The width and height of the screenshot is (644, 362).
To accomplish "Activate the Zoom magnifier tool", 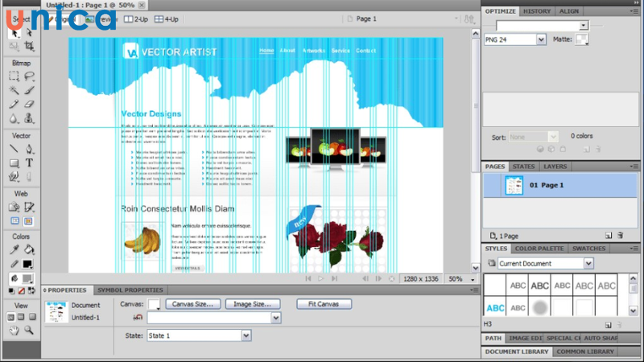I will 29,330.
